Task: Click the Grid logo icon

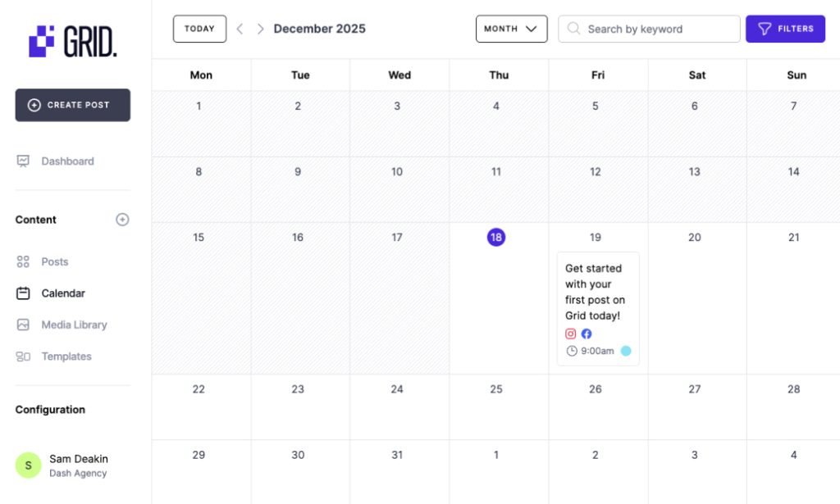Action: pos(42,41)
